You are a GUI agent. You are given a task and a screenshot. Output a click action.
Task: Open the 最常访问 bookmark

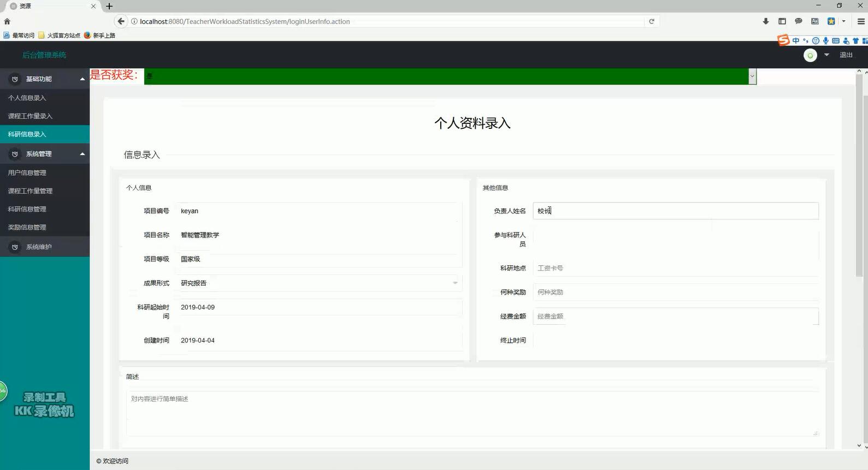[x=19, y=35]
